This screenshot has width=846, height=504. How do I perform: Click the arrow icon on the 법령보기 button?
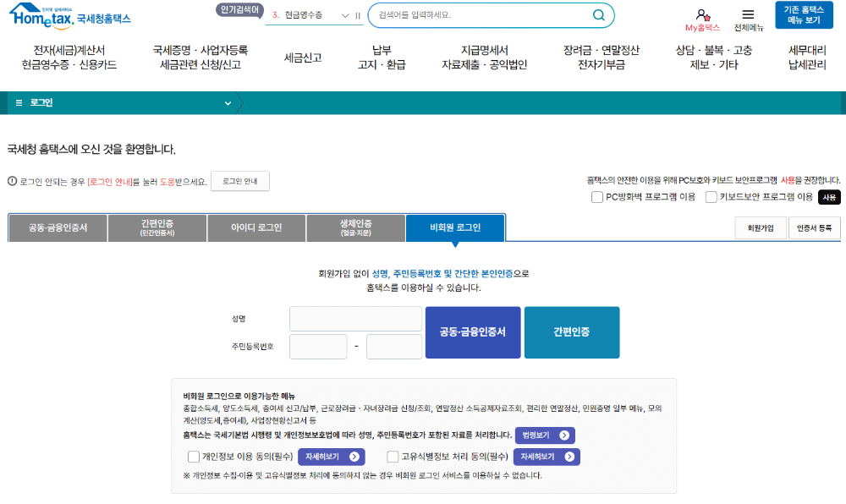tap(564, 436)
